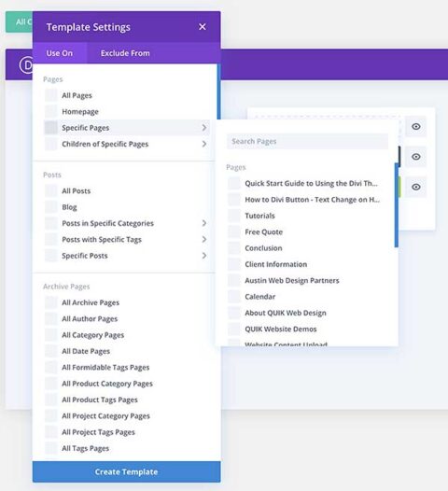Select QUIK Website Demos checkbox
Image resolution: width=448 pixels, height=491 pixels.
[234, 330]
